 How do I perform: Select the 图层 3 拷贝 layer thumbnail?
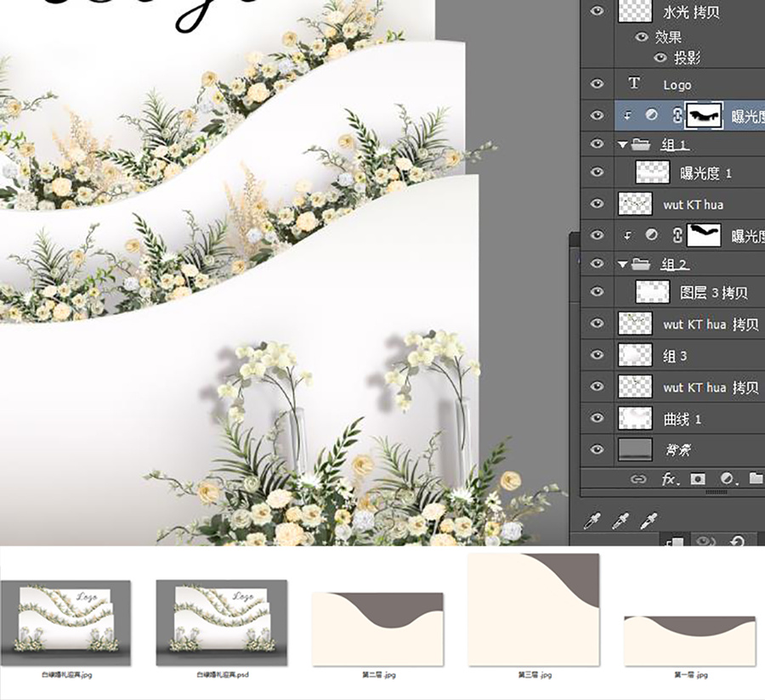point(653,291)
